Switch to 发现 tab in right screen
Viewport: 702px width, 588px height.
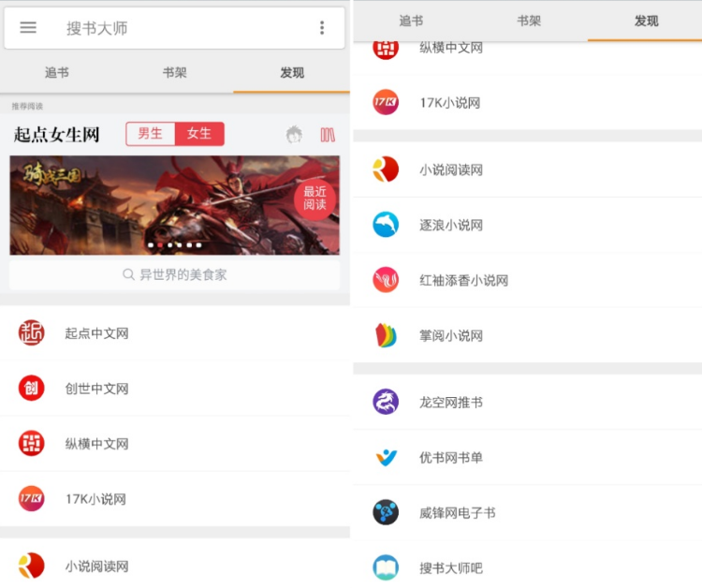pos(646,21)
